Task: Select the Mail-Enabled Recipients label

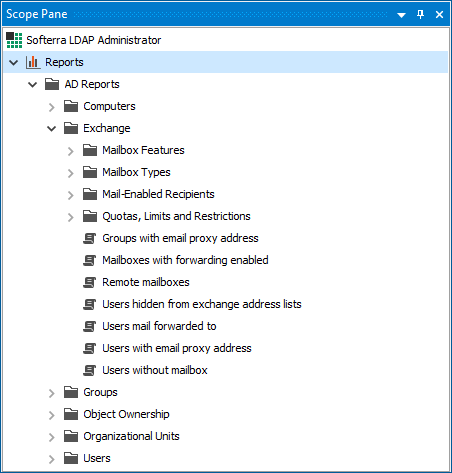Action: pos(158,194)
